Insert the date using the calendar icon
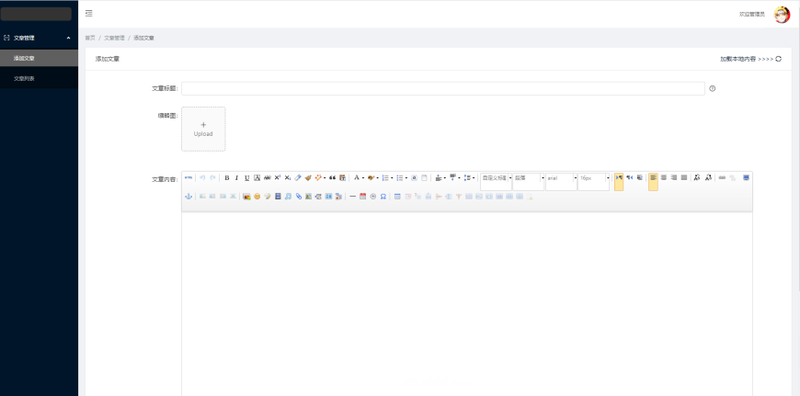Screen dimensions: 800x396 [363, 196]
